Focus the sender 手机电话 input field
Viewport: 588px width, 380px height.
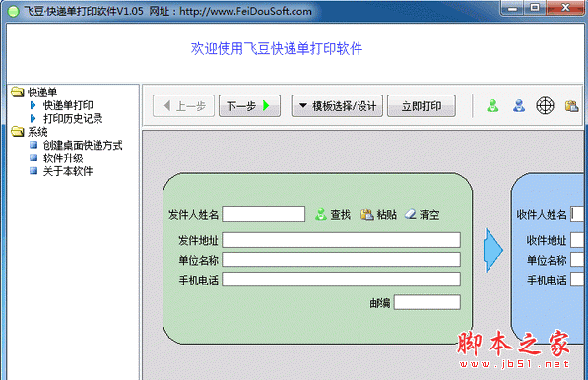341,280
